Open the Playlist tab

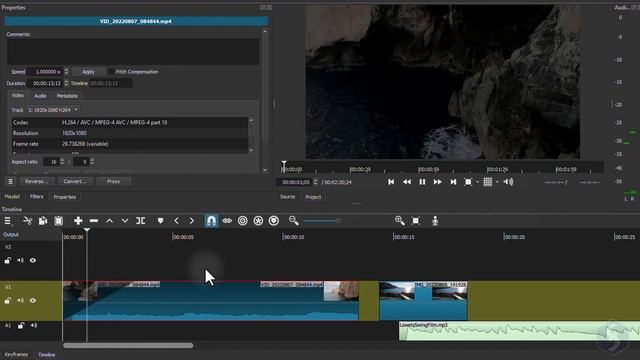(x=12, y=197)
